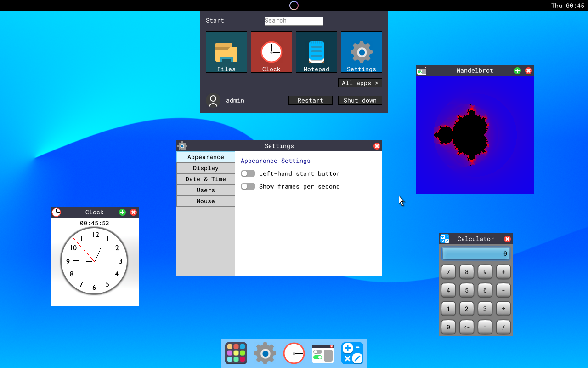588x368 pixels.
Task: Click the Restart button
Action: coord(310,100)
